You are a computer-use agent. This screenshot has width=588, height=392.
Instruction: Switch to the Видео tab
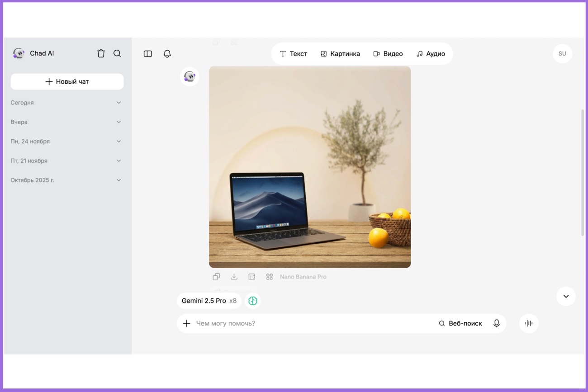pyautogui.click(x=388, y=54)
